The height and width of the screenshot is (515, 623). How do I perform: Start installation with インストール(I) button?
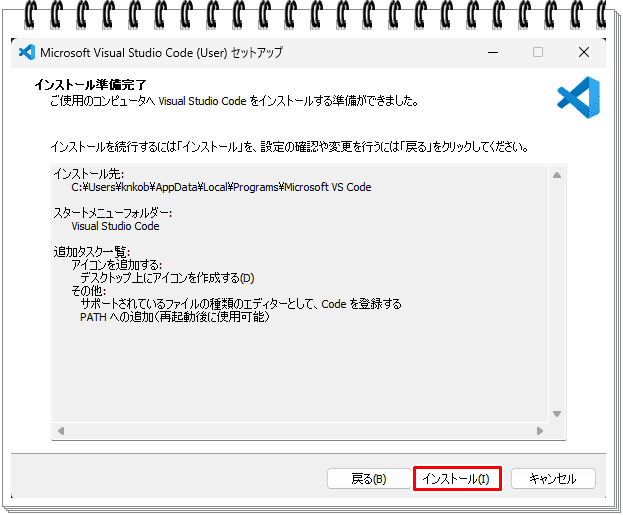point(457,479)
